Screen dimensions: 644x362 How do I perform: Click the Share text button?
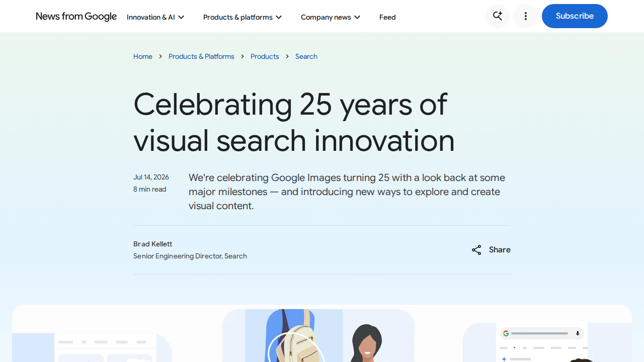[500, 250]
